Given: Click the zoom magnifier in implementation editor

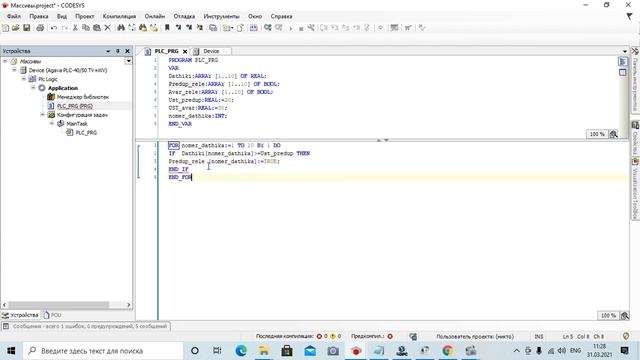Looking at the screenshot, I should pyautogui.click(x=625, y=316).
